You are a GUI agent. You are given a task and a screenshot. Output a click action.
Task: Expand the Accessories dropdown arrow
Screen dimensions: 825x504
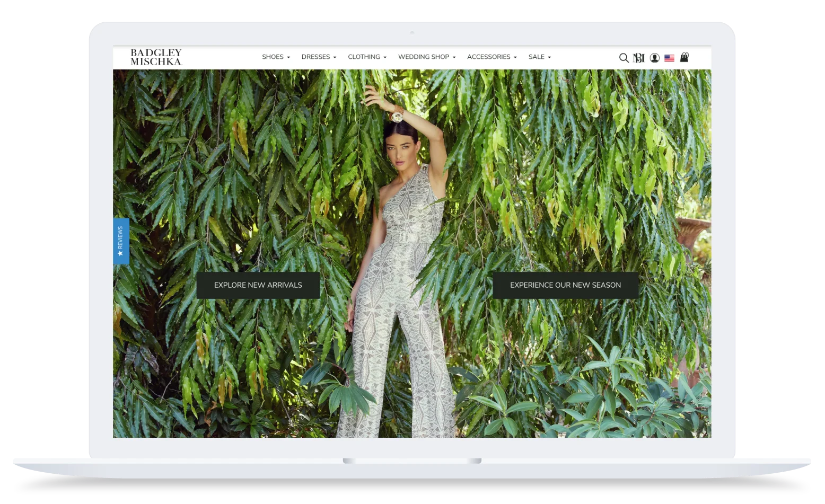[x=515, y=57]
